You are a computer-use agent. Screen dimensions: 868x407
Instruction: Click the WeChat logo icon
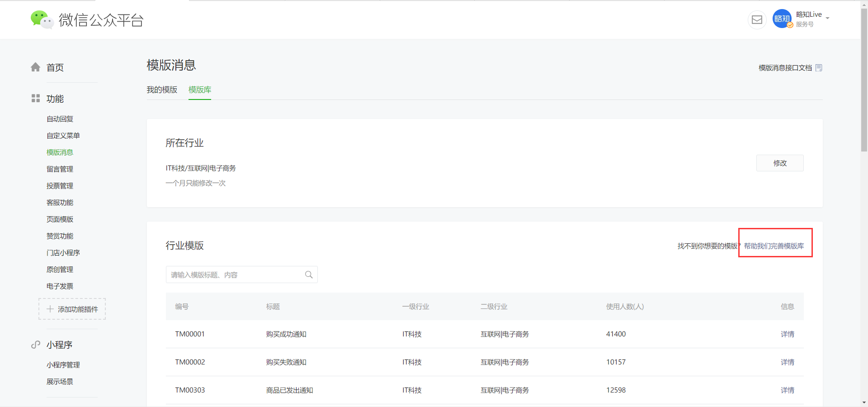pos(42,20)
